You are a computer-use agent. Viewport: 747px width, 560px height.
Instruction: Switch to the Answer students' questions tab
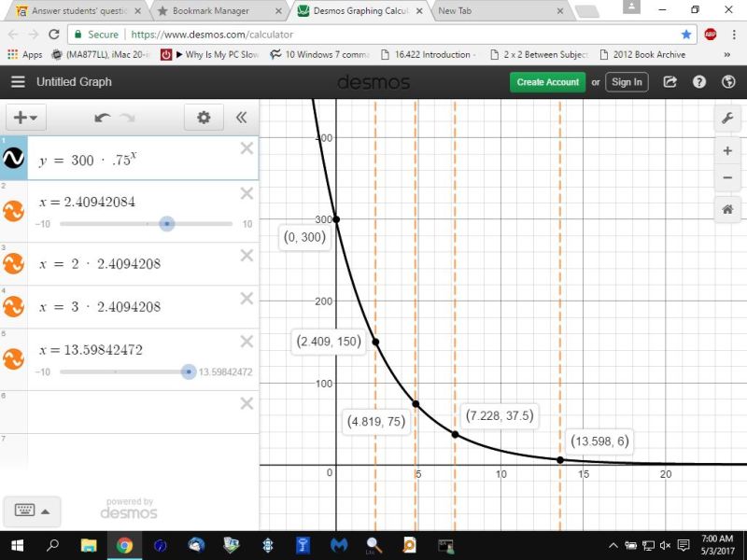click(78, 10)
